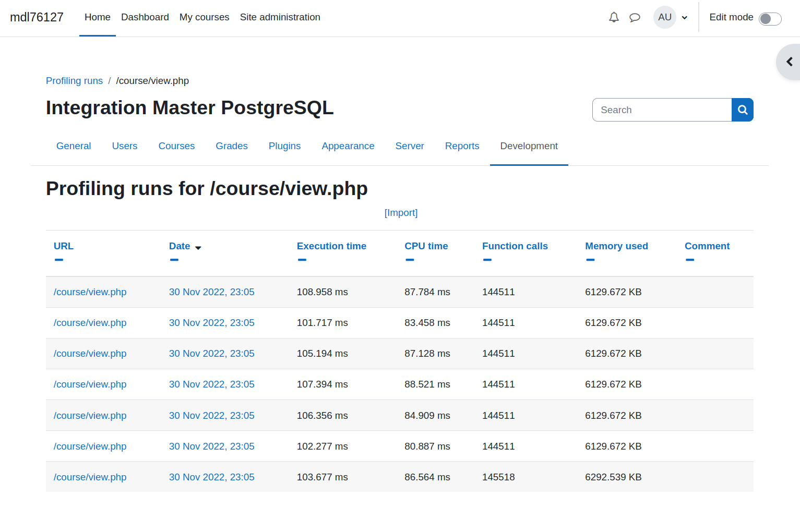Screen dimensions: 800x532
Task: Open the user menu dropdown arrow
Action: pyautogui.click(x=684, y=18)
